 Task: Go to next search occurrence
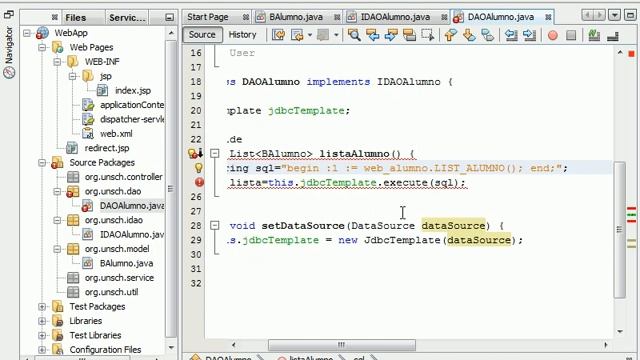pos(391,35)
